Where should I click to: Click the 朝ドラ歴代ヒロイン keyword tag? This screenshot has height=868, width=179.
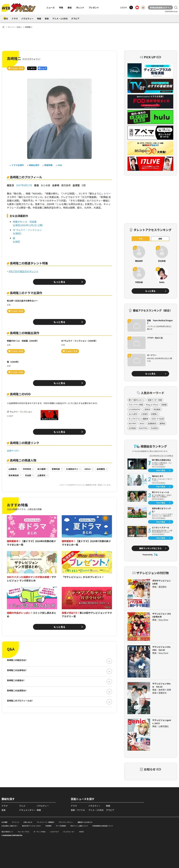pos(136,400)
